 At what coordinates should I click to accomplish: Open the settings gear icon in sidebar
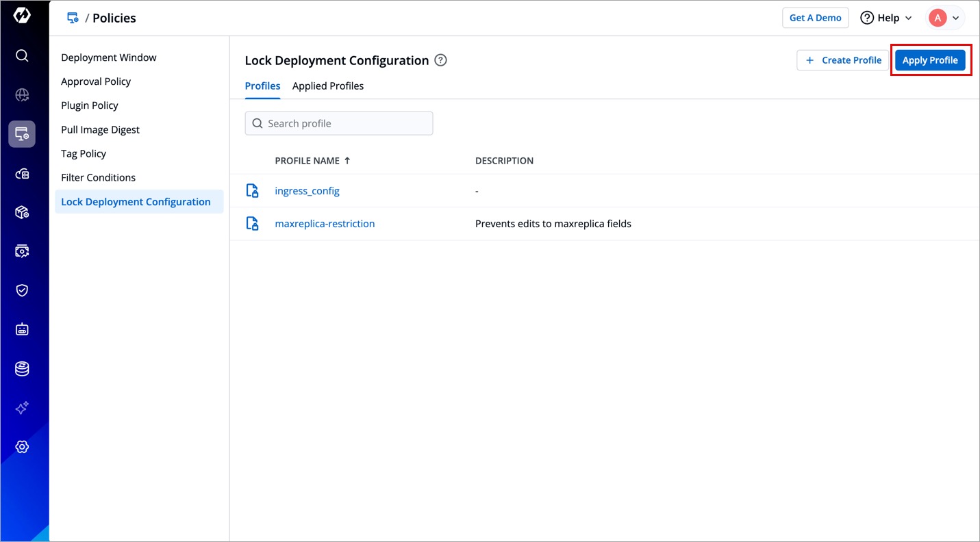click(22, 447)
